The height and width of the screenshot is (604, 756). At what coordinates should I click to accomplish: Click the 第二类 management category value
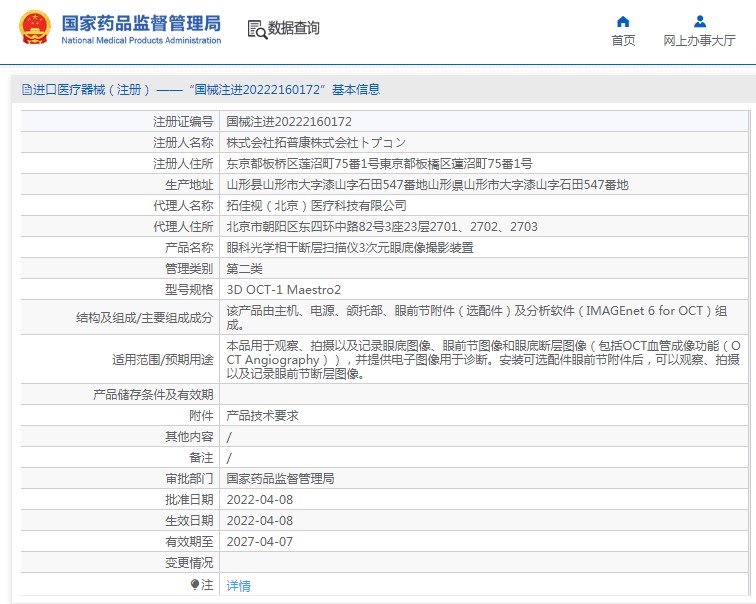(245, 269)
